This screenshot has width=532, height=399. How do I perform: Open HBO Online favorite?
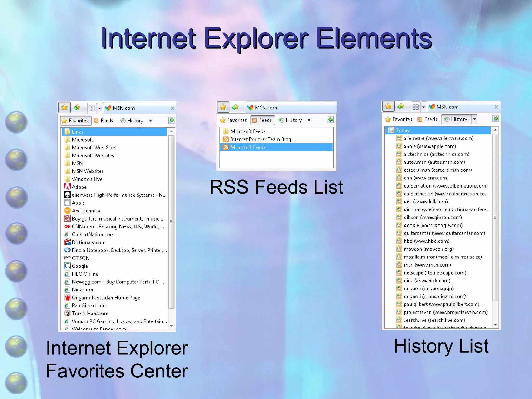pyautogui.click(x=114, y=274)
